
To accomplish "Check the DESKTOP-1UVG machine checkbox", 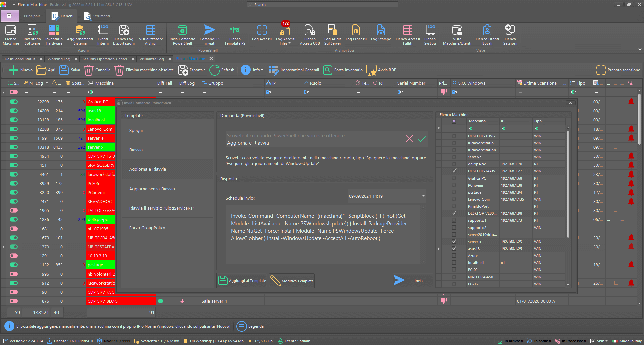I will click(454, 136).
